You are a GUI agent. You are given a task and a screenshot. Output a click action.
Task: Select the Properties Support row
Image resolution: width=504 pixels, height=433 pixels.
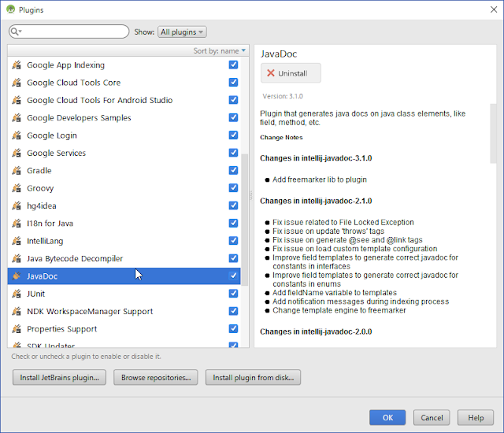coord(124,329)
